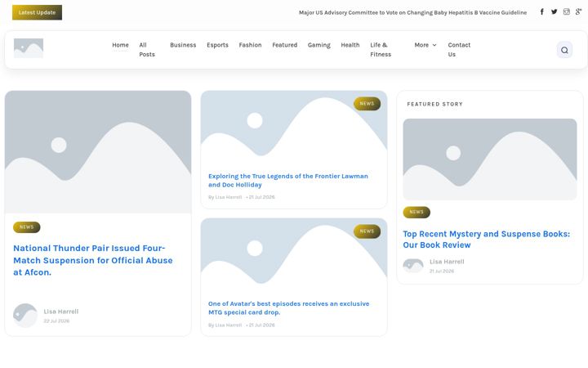Open All Posts menu item

[147, 50]
